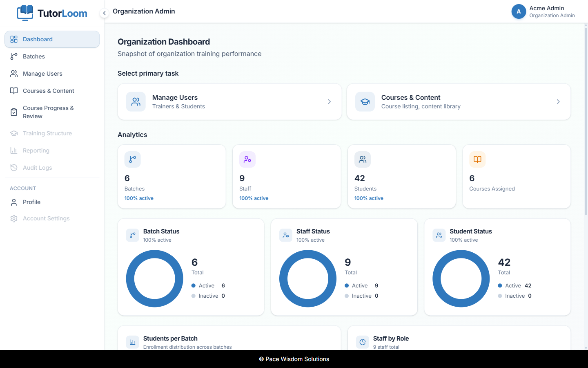588x368 pixels.
Task: Click the Students per Batch chart icon
Action: [x=132, y=342]
